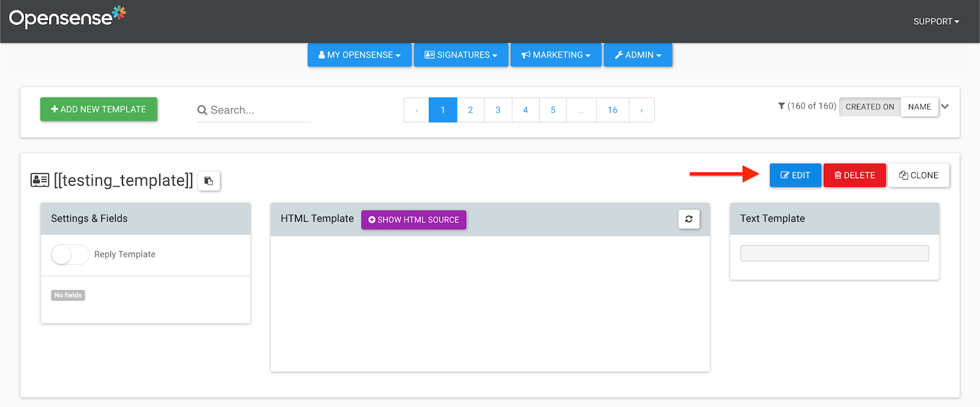Image resolution: width=980 pixels, height=407 pixels.
Task: Jump to page 16
Action: pos(612,110)
